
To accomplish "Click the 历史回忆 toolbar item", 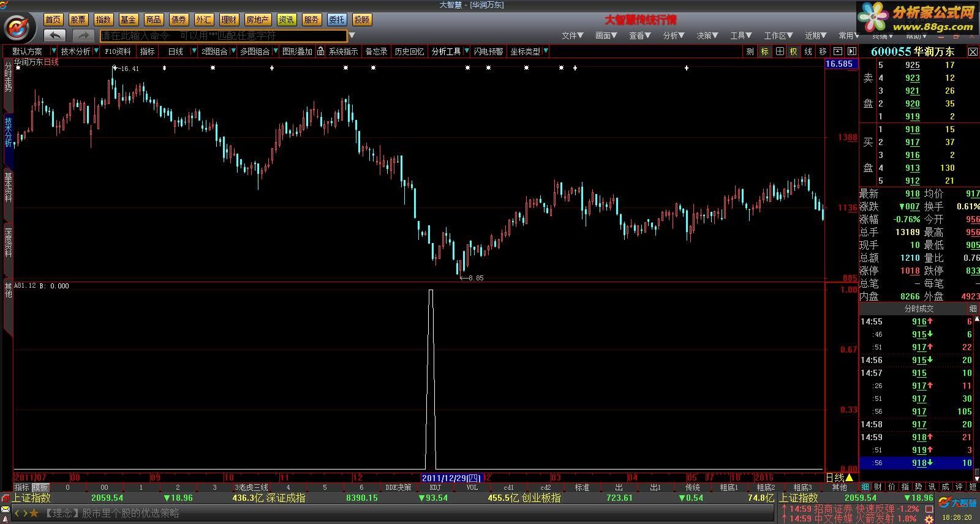I will tap(409, 51).
